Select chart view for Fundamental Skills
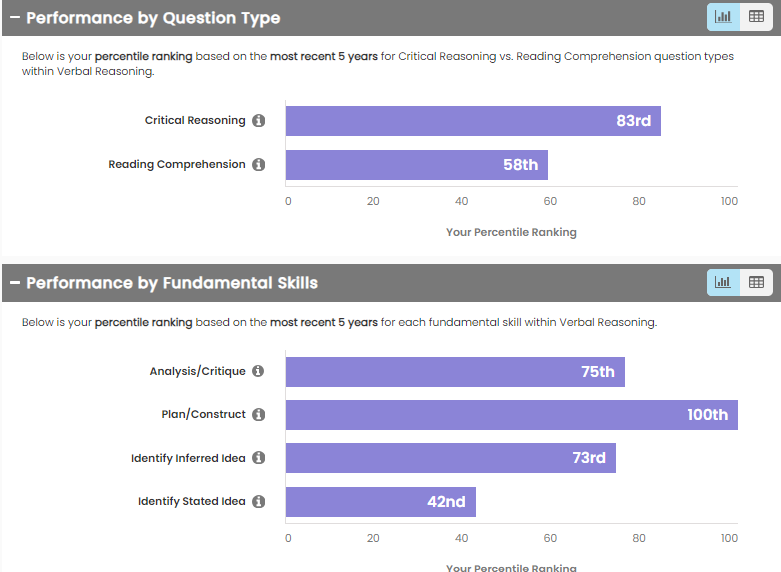The height and width of the screenshot is (572, 781). 723,283
